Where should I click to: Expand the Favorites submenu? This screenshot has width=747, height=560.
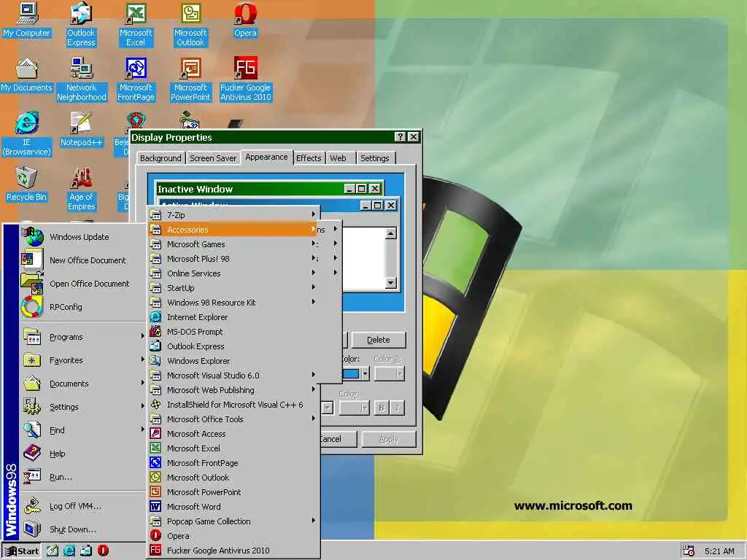[83, 360]
